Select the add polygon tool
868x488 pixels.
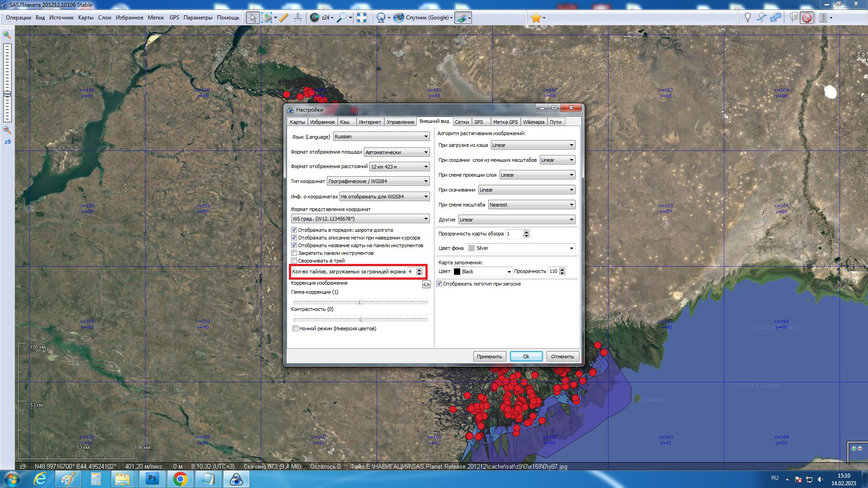tap(776, 18)
